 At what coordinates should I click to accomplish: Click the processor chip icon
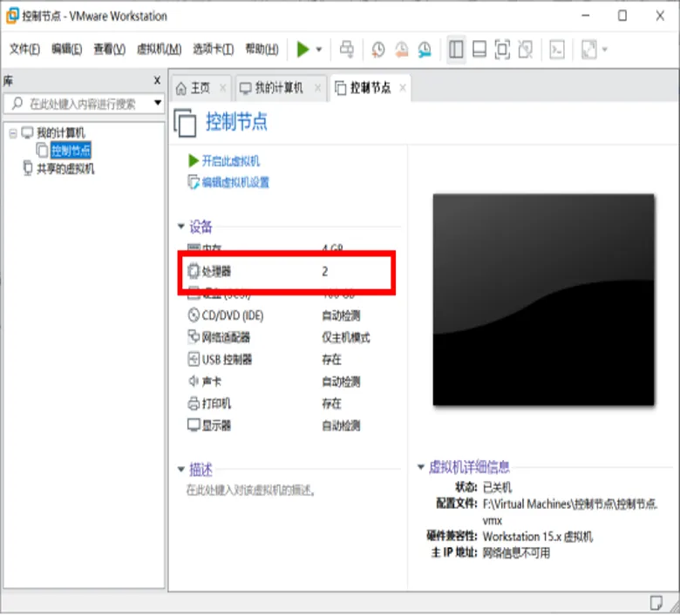coord(194,271)
